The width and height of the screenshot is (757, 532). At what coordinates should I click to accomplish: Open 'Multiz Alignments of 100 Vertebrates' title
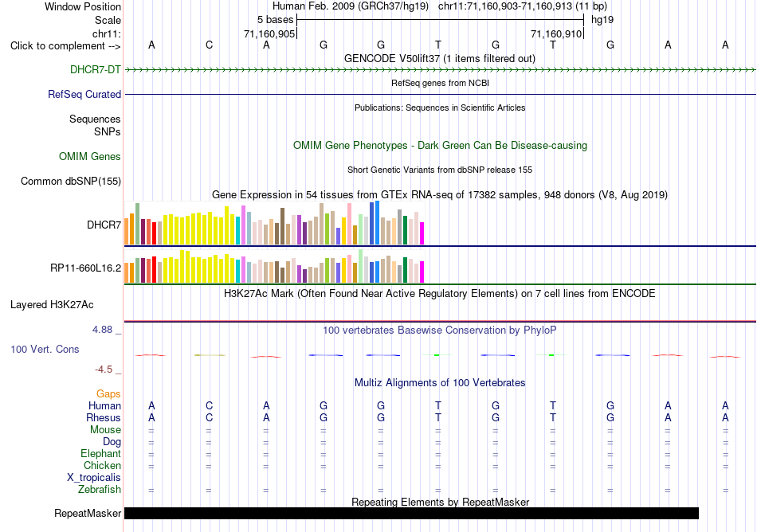coord(440,383)
